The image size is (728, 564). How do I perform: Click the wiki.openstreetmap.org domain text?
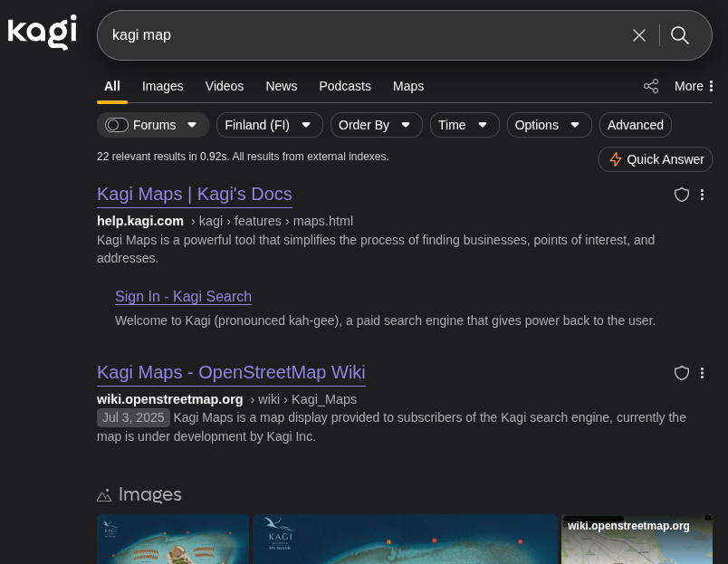pyautogui.click(x=170, y=399)
